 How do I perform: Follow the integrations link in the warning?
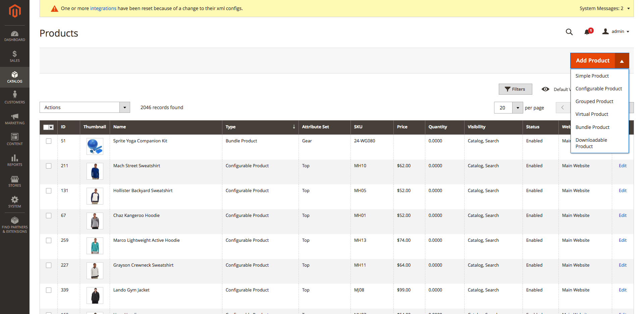tap(103, 8)
